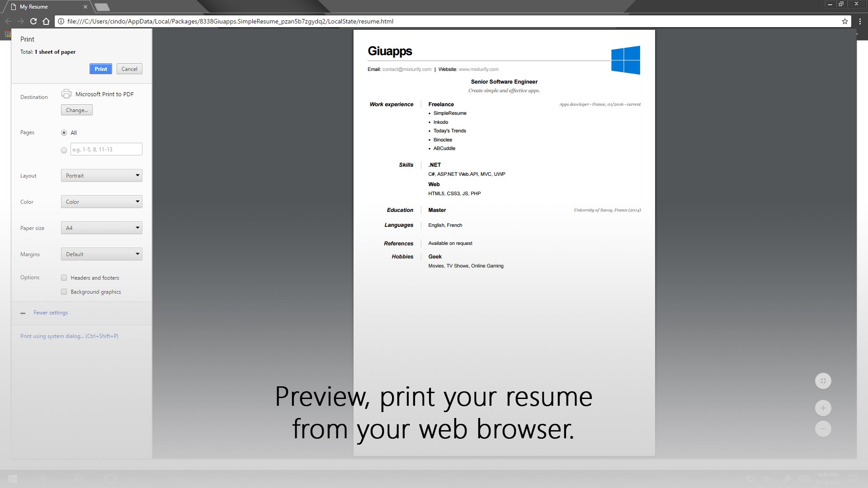This screenshot has height=488, width=868.
Task: Open Print using system dialog link
Action: [x=69, y=336]
